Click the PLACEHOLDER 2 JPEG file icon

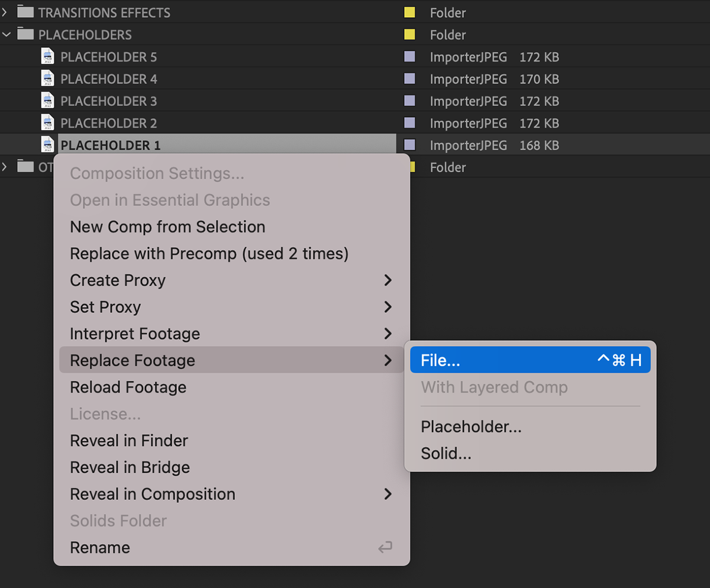[48, 123]
